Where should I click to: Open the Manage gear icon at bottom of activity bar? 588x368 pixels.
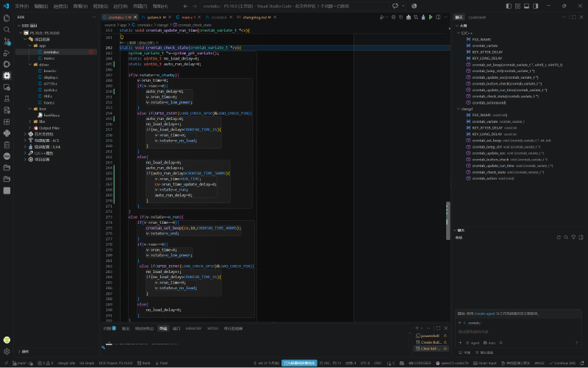pyautogui.click(x=7, y=352)
